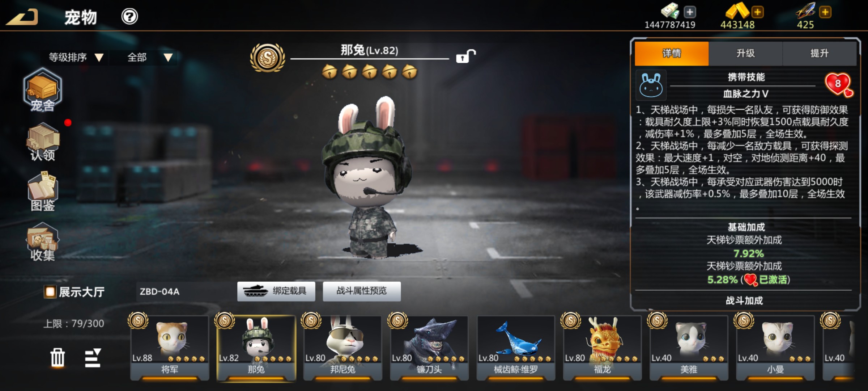The width and height of the screenshot is (868, 391).
Task: Toggle the heart 已激活 bonus indicator
Action: [751, 280]
